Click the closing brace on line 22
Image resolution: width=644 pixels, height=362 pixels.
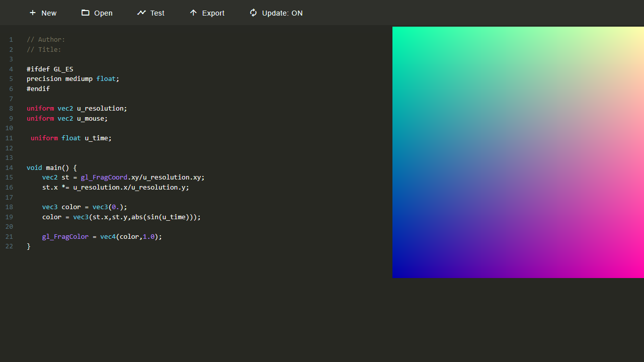click(x=29, y=246)
